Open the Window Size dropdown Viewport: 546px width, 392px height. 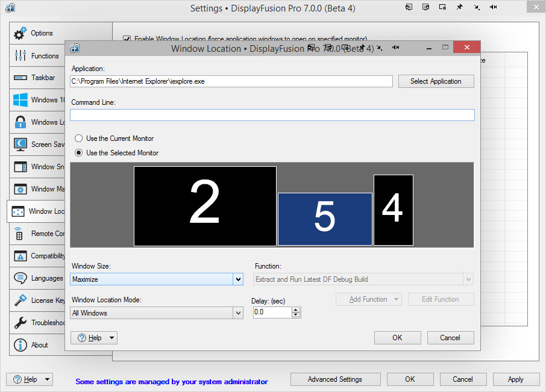click(x=239, y=279)
